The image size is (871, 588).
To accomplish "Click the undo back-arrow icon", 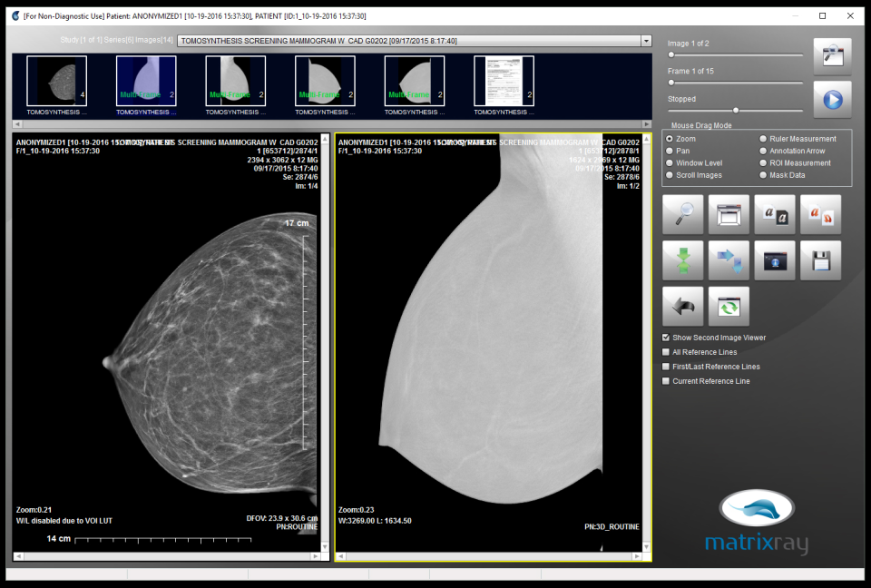I will click(x=682, y=306).
